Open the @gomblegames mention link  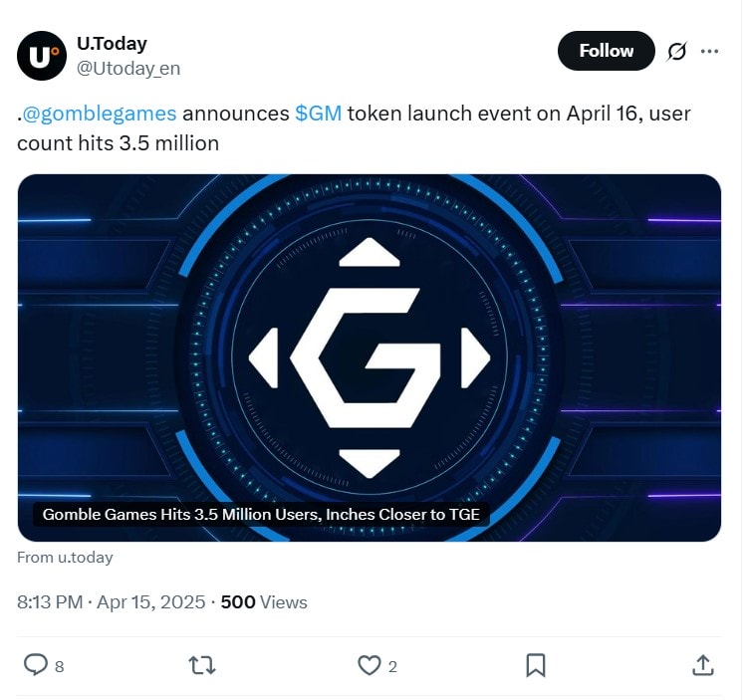pos(99,114)
